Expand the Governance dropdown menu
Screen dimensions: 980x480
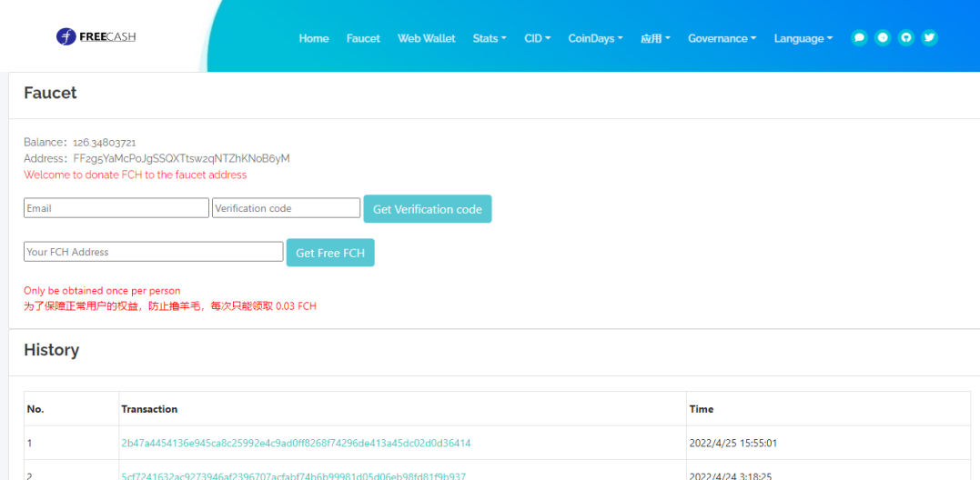[x=722, y=38]
